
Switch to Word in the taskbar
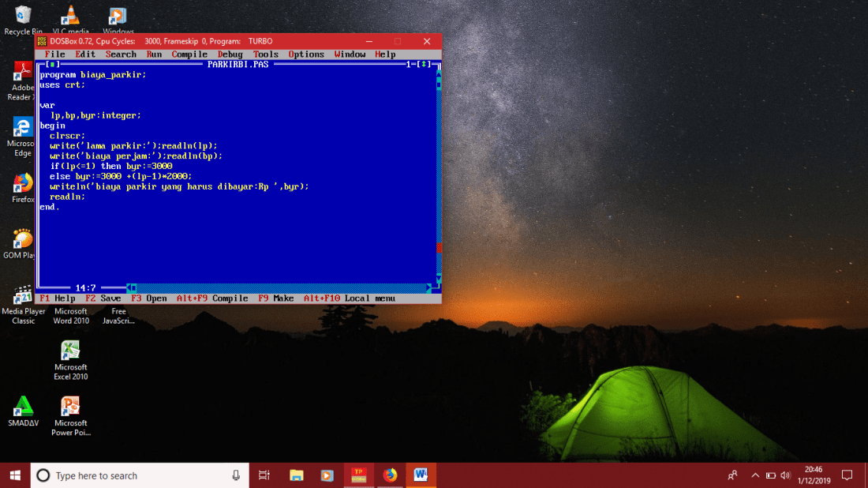[x=421, y=475]
